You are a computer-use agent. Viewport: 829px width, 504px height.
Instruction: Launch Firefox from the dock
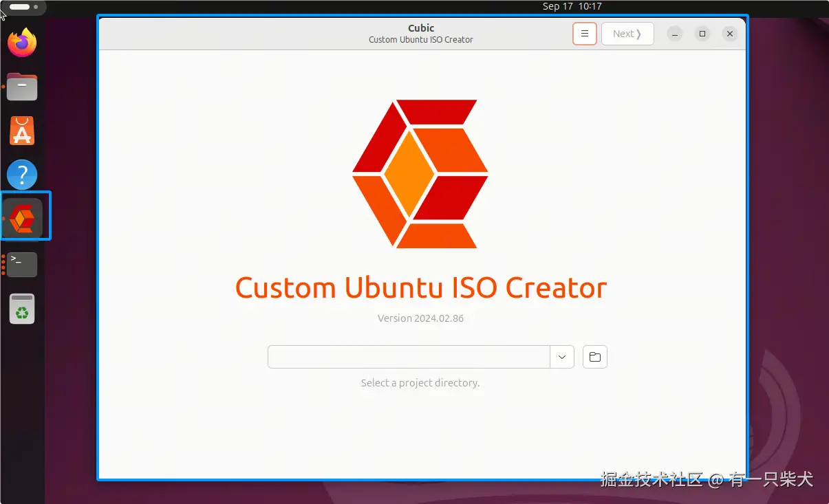(x=22, y=43)
